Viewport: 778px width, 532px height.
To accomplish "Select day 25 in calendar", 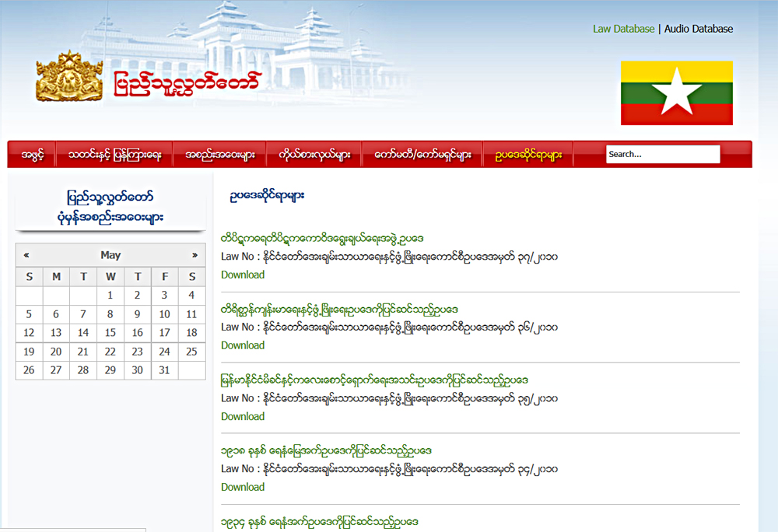I will [191, 352].
